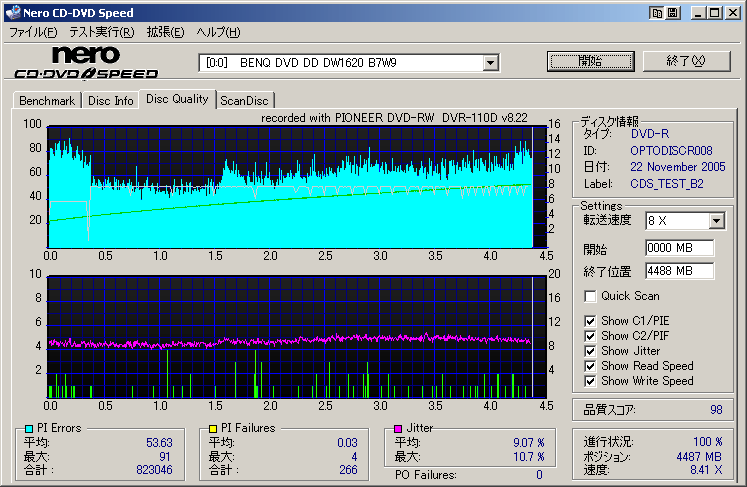
Task: Click the 終了(X) exit button
Action: 686,61
